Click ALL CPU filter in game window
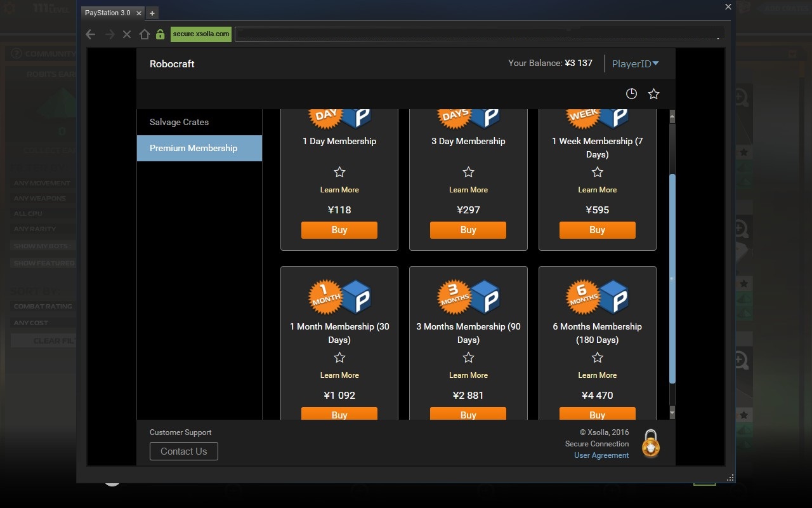This screenshot has height=508, width=812. pos(43,214)
